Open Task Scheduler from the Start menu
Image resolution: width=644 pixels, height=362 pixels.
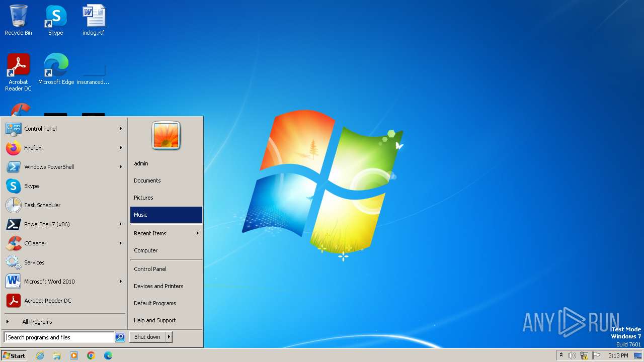[x=64, y=205]
